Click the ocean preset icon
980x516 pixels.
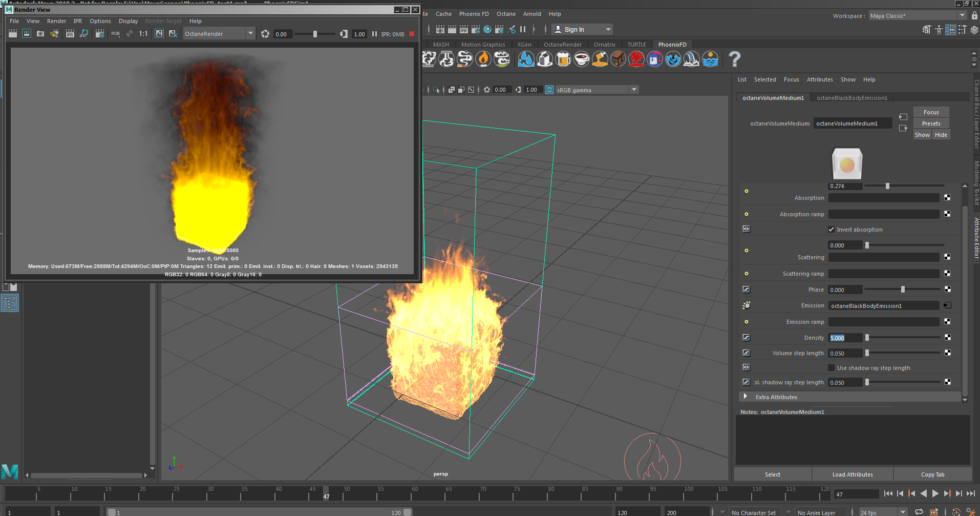pos(710,59)
